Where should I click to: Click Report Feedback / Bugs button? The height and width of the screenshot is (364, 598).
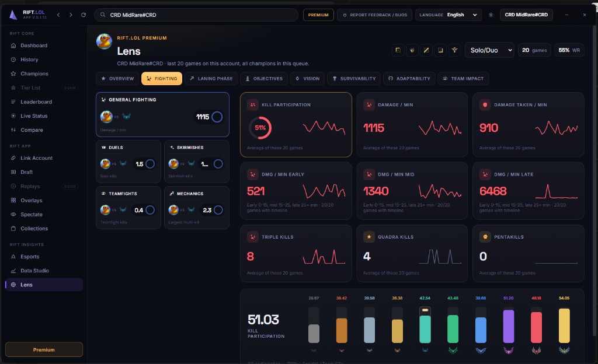[x=374, y=15]
